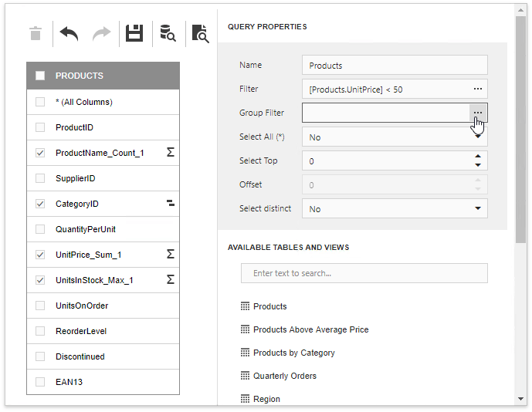532x412 pixels.
Task: Open the Filter editor ellipsis button
Action: [x=478, y=89]
